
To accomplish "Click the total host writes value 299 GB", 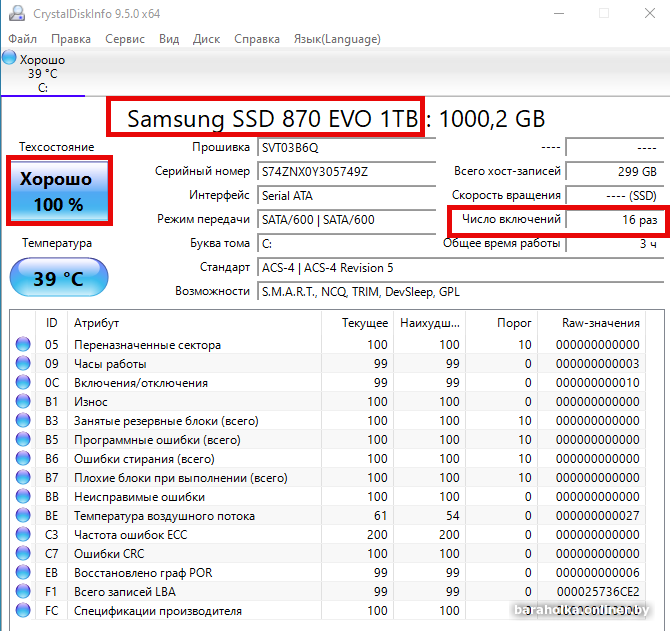I will 615,172.
